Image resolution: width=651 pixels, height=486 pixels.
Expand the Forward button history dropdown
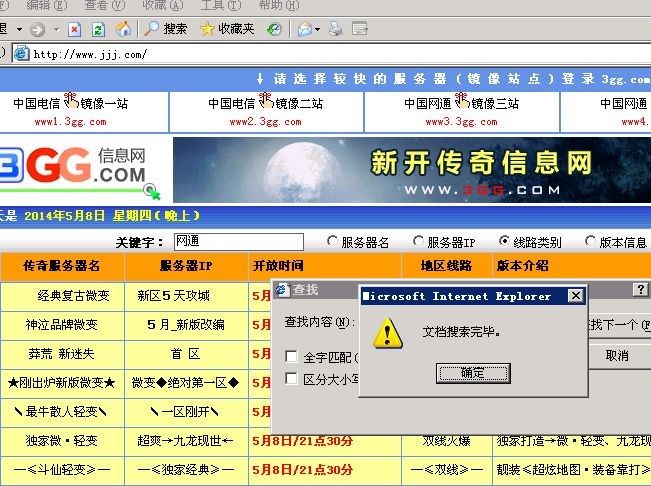pyautogui.click(x=56, y=29)
